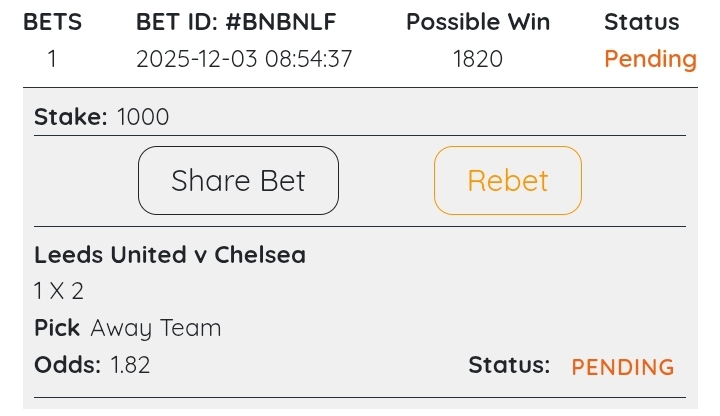
Task: Click the Share Bet button
Action: pos(238,181)
